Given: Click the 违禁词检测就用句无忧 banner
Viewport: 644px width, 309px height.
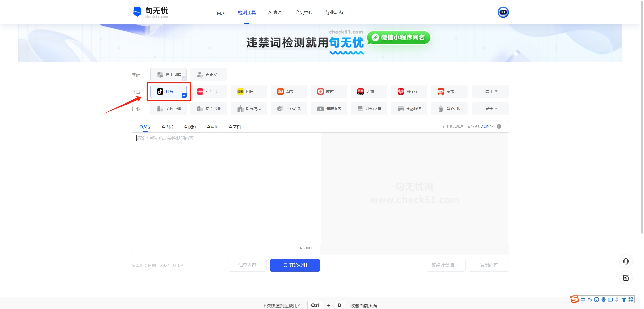Looking at the screenshot, I should [320, 43].
